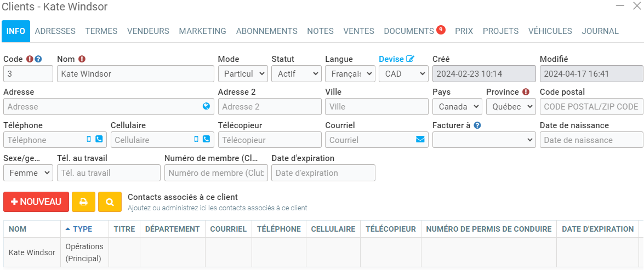
Task: Open the Mode dropdown
Action: 242,73
